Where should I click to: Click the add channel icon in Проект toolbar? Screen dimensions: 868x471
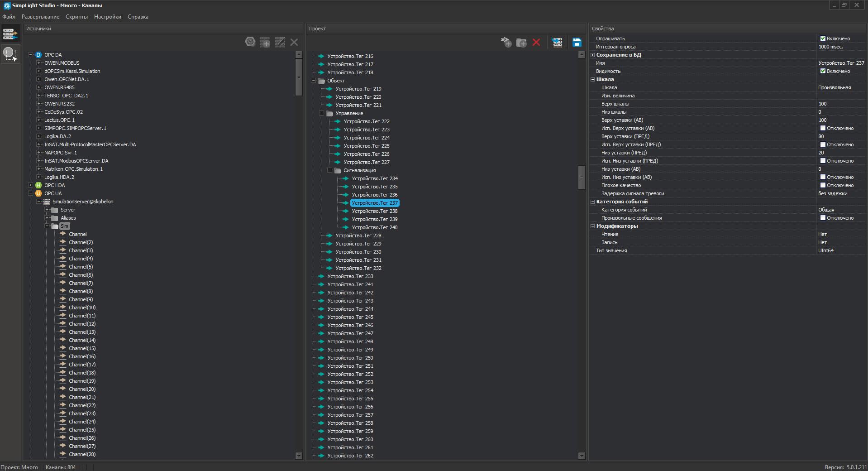click(x=506, y=42)
